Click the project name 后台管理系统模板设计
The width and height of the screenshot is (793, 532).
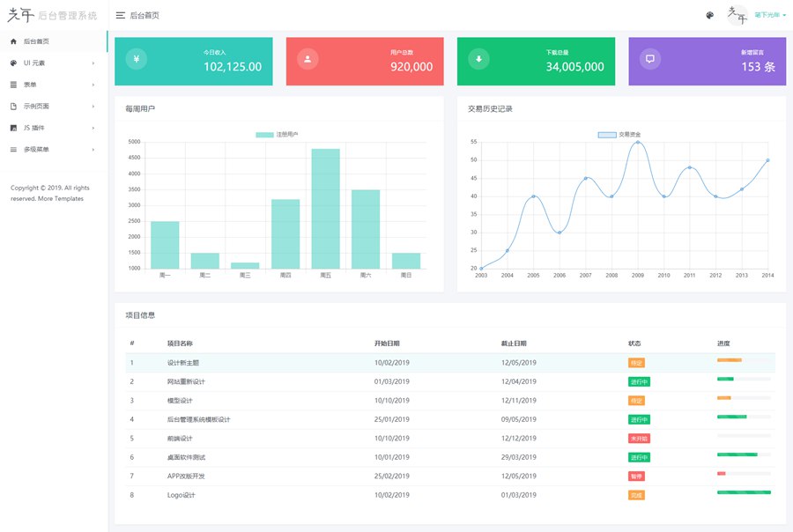click(199, 420)
